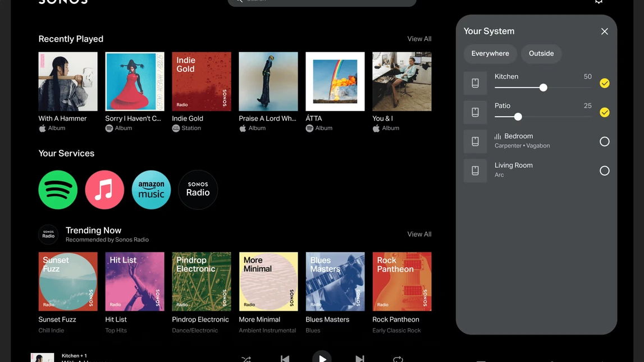Enable repeat mode
644x362 pixels.
[x=398, y=358]
